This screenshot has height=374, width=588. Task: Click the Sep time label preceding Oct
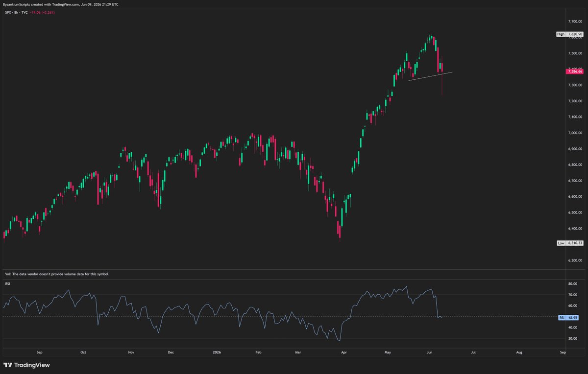point(40,352)
